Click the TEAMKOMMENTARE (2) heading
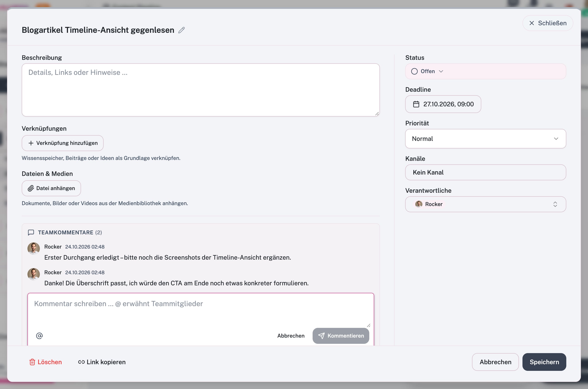The height and width of the screenshot is (389, 588). tap(70, 232)
